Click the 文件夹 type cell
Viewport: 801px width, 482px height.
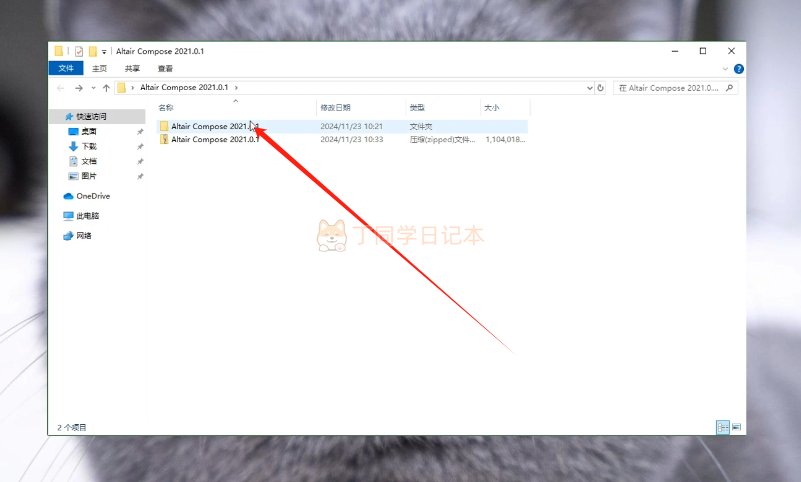pos(421,126)
